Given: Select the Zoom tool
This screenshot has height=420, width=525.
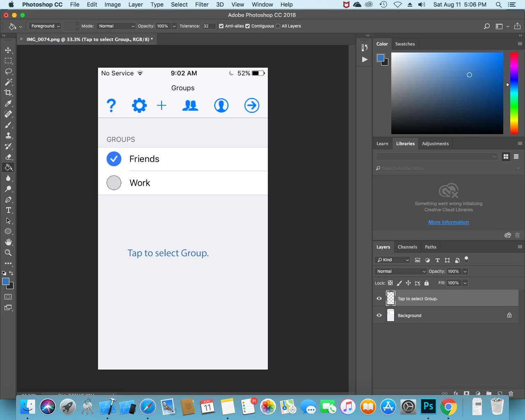Looking at the screenshot, I should 8,253.
